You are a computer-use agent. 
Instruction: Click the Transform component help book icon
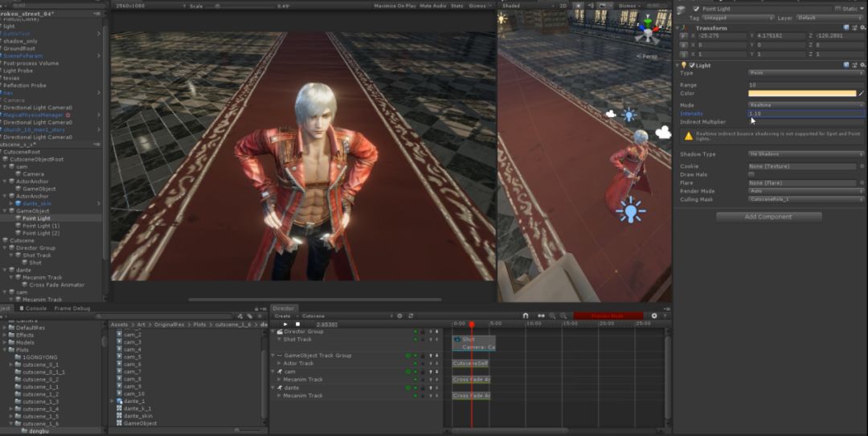point(846,27)
